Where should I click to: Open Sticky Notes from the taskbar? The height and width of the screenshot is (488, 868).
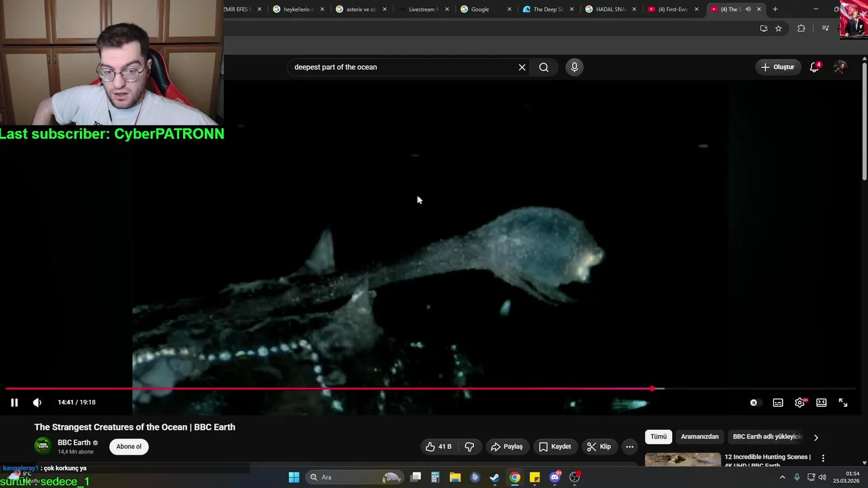tap(534, 477)
